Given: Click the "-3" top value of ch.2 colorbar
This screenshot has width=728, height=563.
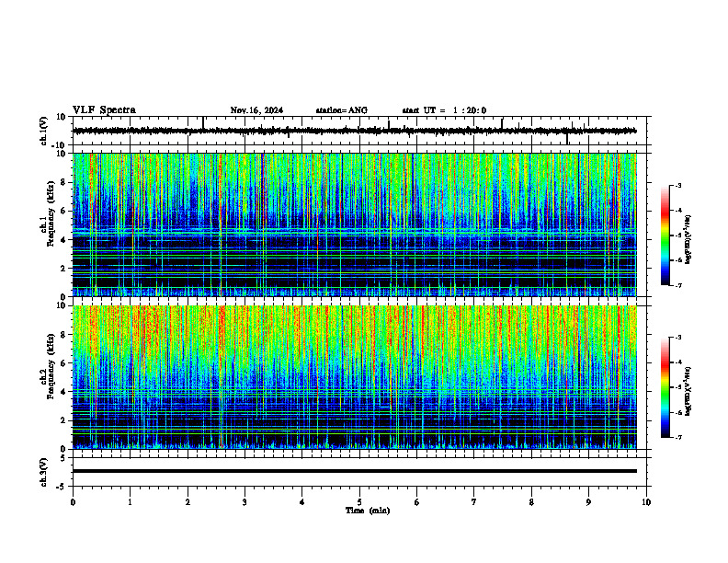Looking at the screenshot, I should point(678,338).
